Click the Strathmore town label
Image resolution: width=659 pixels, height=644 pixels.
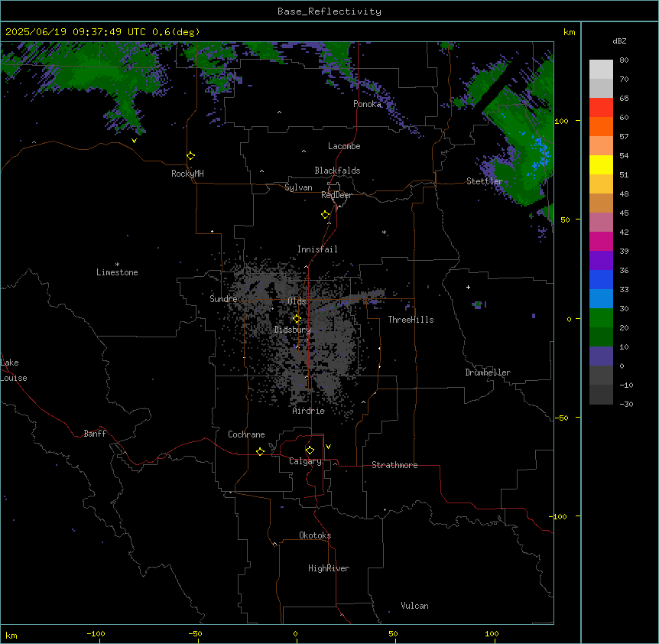[x=394, y=465]
